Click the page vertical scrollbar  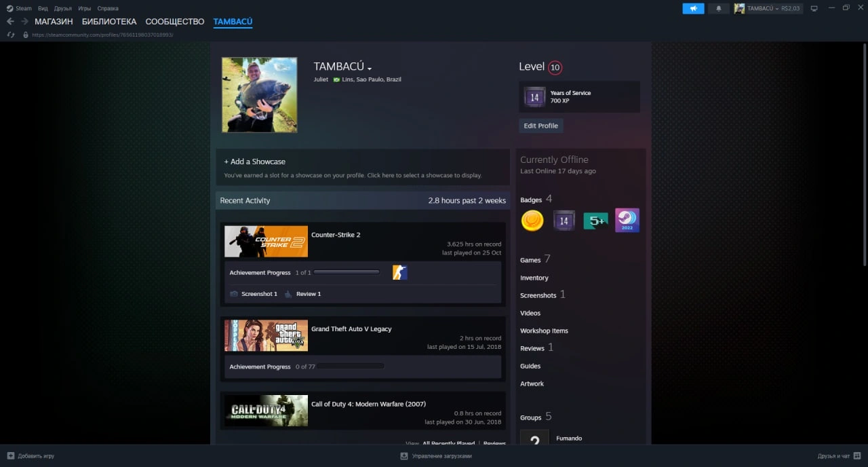point(865,155)
